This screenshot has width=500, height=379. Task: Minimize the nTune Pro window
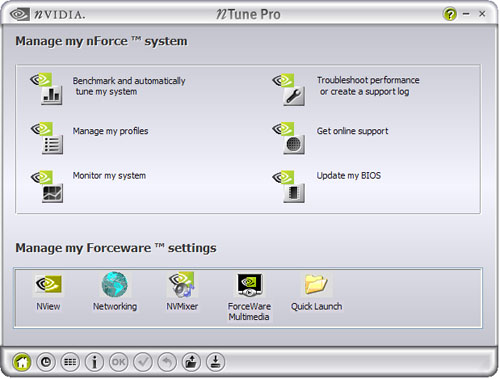coord(466,14)
